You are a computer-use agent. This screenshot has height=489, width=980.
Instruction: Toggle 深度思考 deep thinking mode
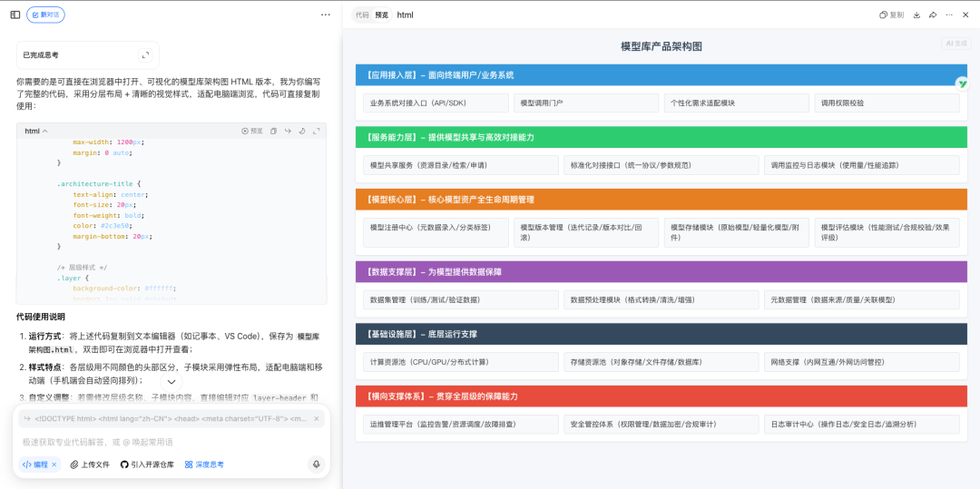[204, 465]
